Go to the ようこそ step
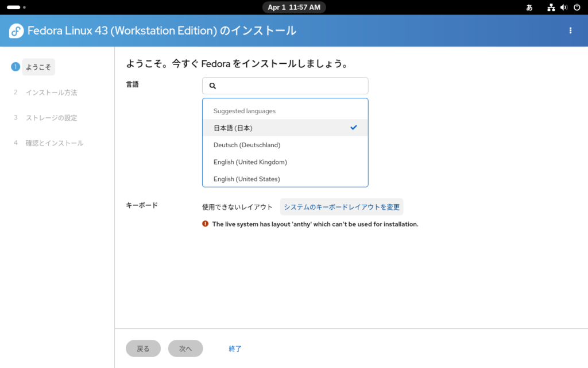Viewport: 588px width, 368px height. tap(38, 67)
